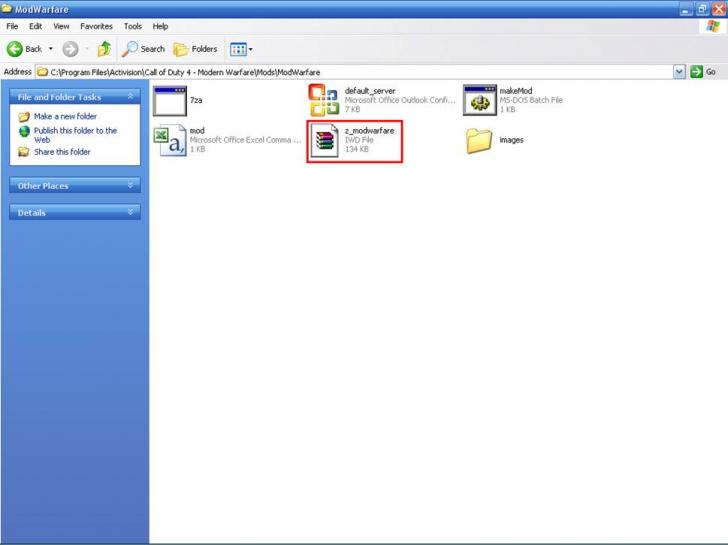
Task: Click the mod file name label
Action: click(197, 131)
